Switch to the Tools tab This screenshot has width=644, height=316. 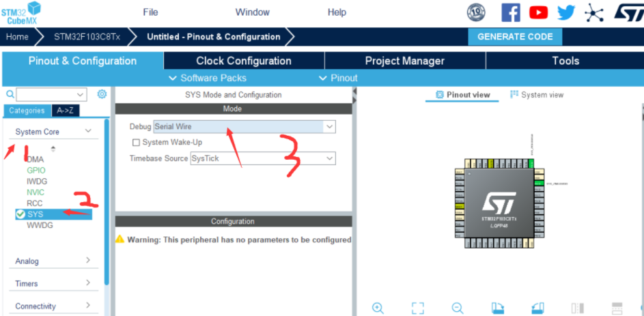[x=565, y=61]
